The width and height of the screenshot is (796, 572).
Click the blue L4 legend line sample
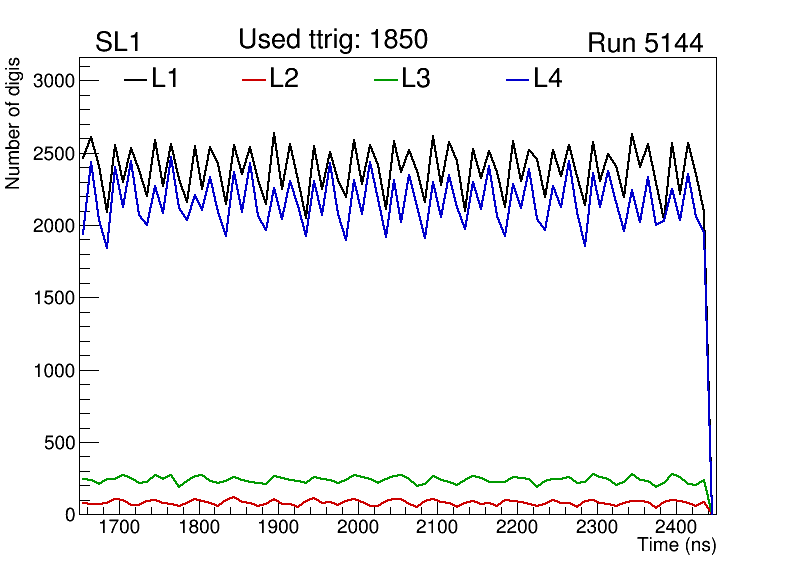[x=517, y=79]
